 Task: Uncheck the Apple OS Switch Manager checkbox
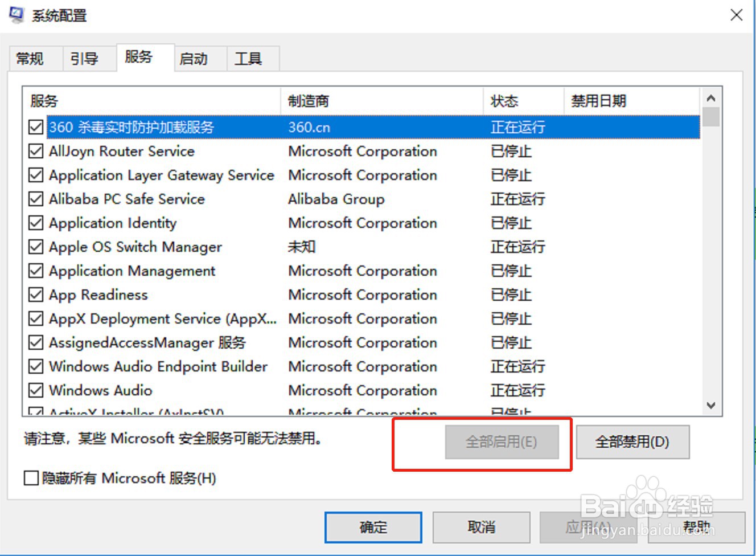(x=35, y=247)
